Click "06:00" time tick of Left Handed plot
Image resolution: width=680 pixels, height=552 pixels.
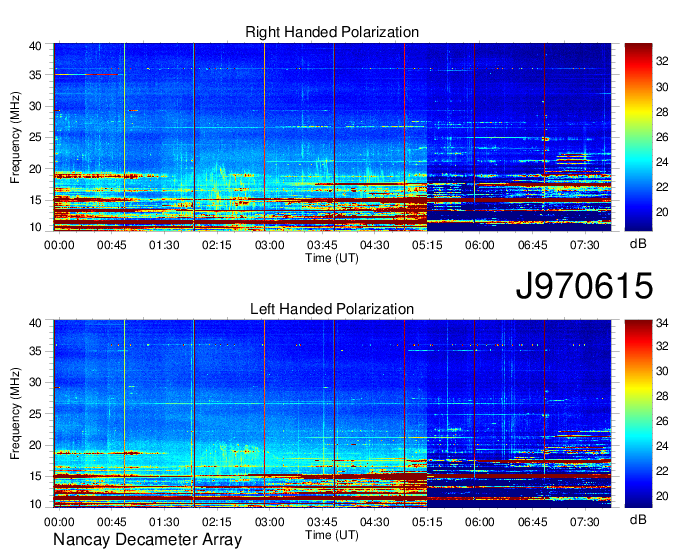(x=480, y=522)
